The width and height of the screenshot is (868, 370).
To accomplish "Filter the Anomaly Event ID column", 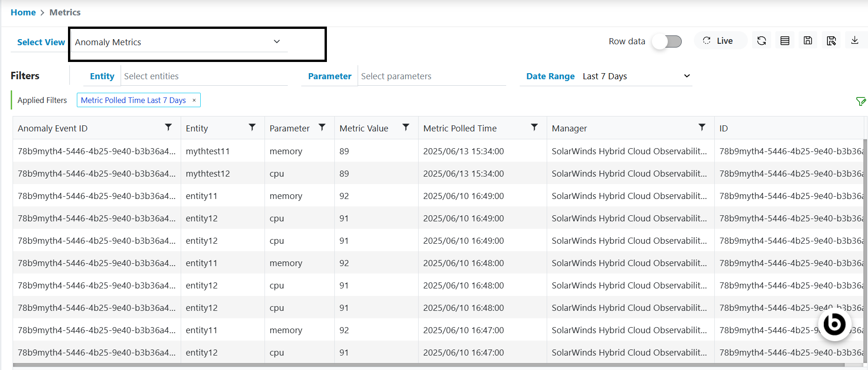I will [169, 128].
